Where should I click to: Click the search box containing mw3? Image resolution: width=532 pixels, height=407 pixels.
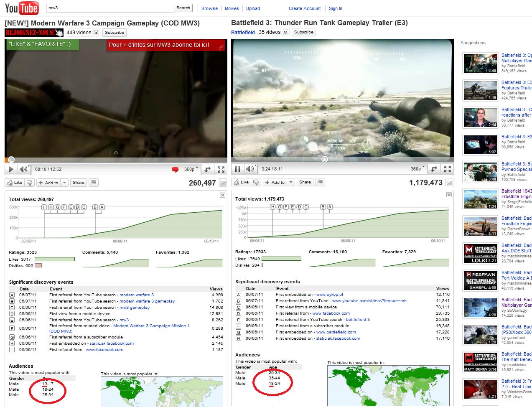109,8
